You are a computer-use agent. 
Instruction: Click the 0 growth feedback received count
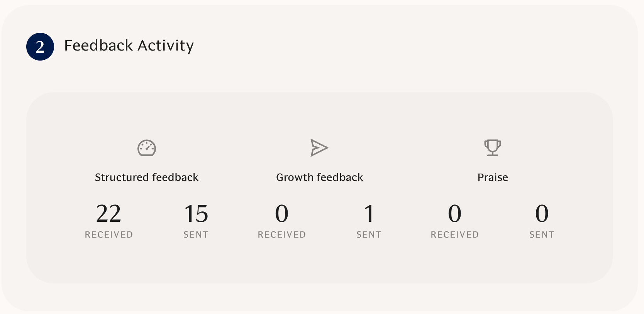pyautogui.click(x=282, y=213)
